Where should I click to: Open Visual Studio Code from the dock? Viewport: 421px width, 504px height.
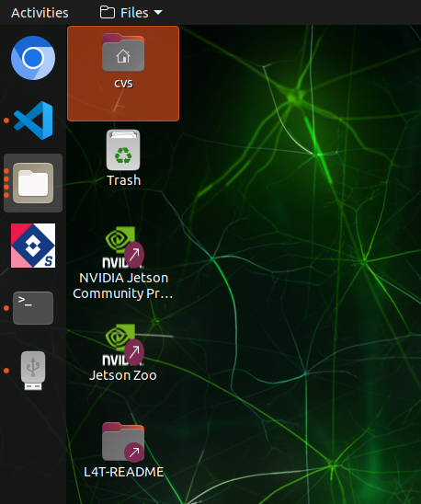(33, 120)
